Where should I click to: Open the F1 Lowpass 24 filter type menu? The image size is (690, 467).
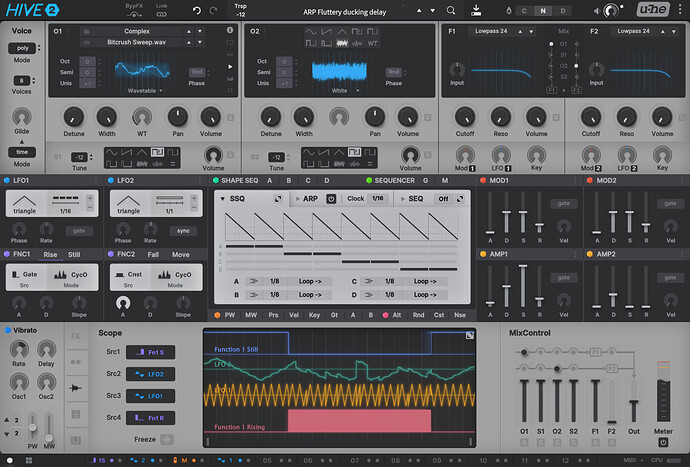[491, 31]
